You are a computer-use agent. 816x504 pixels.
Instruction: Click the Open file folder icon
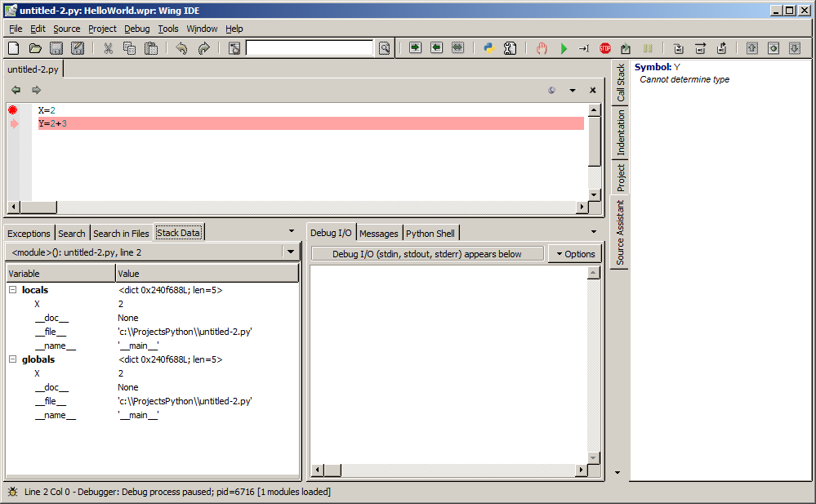pos(35,48)
